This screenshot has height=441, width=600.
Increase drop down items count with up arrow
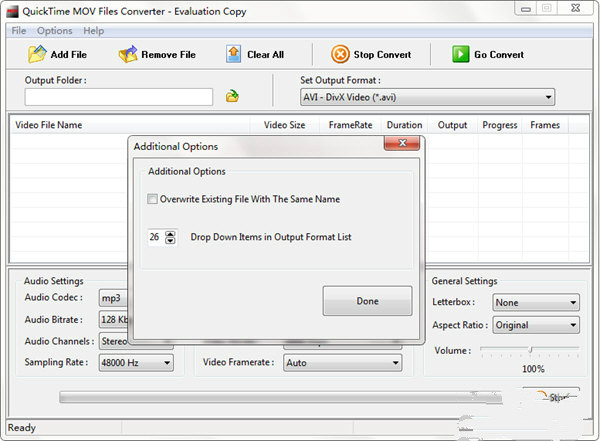[170, 234]
